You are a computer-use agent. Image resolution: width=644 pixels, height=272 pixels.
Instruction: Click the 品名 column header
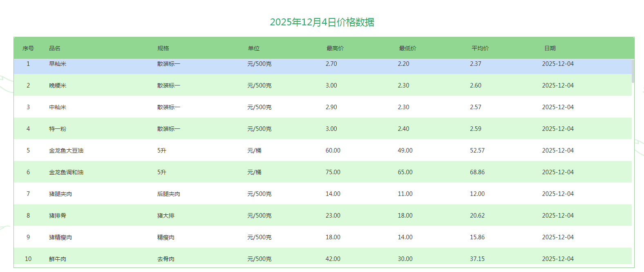(x=55, y=48)
